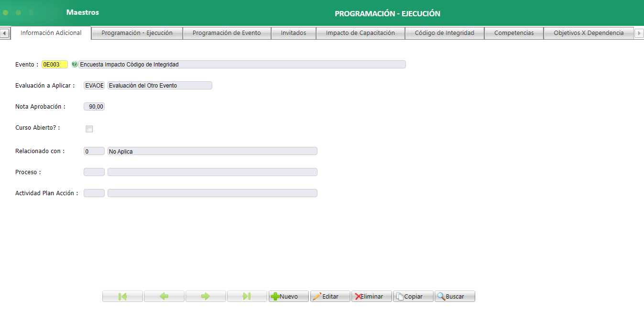The height and width of the screenshot is (312, 644).
Task: Jump to the last record
Action: coord(247,296)
